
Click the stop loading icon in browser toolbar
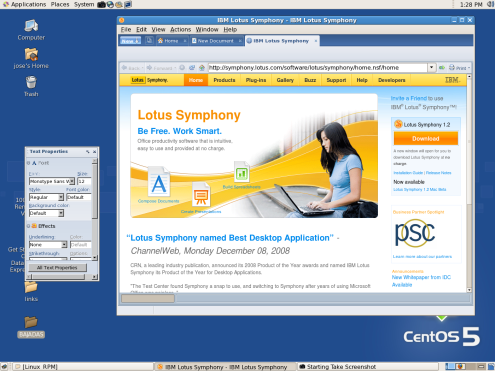[x=182, y=68]
